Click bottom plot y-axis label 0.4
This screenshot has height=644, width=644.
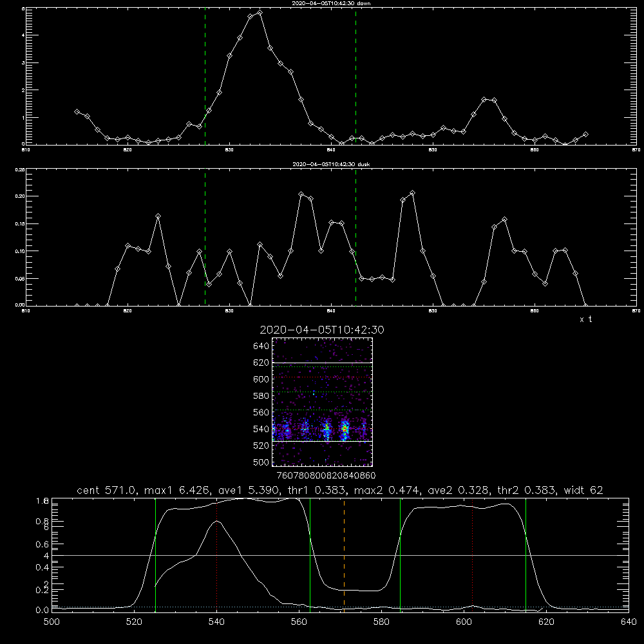[x=43, y=567]
